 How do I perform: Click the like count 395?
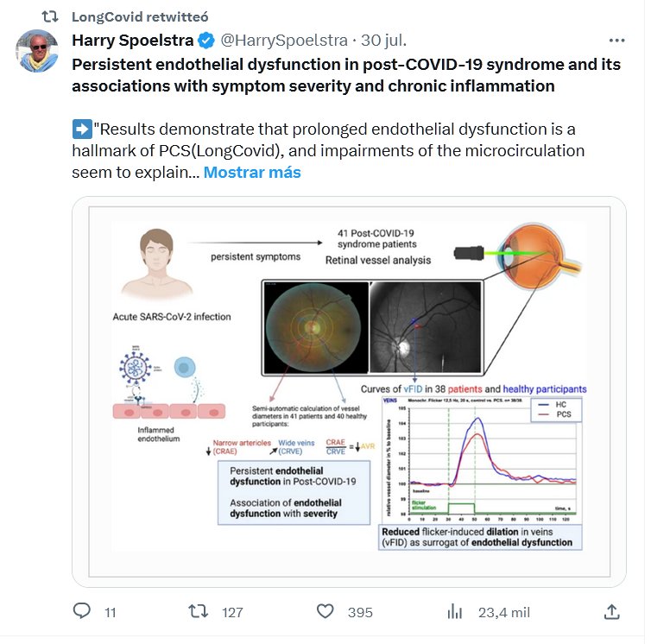coord(360,612)
